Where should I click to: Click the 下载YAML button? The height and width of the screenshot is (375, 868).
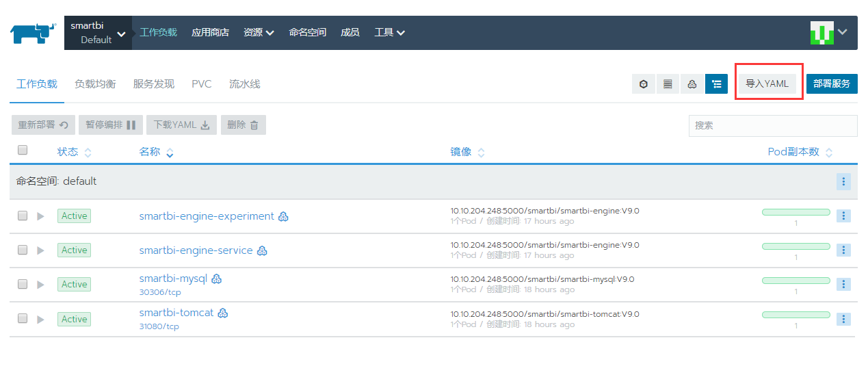pos(181,125)
